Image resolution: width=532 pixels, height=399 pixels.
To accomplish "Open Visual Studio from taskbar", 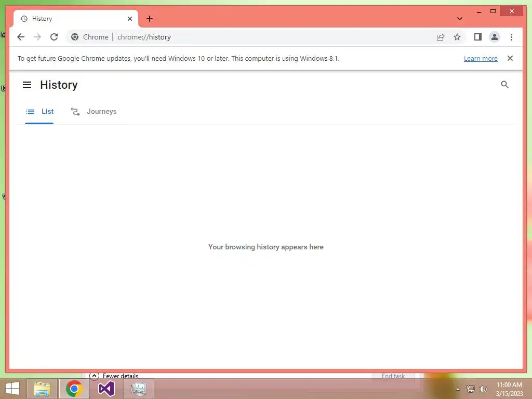I will pos(106,389).
